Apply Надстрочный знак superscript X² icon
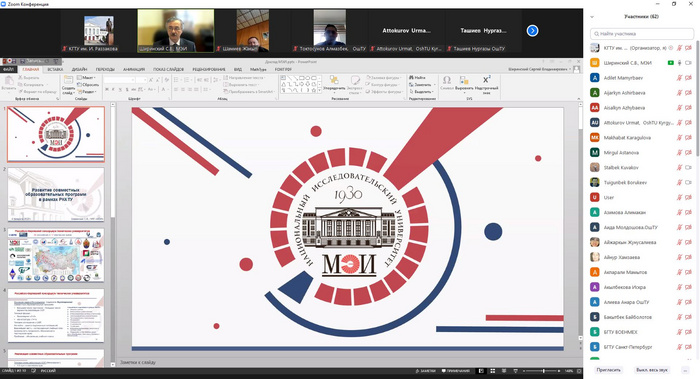Image resolution: width=700 pixels, height=379 pixels. pyautogui.click(x=486, y=80)
